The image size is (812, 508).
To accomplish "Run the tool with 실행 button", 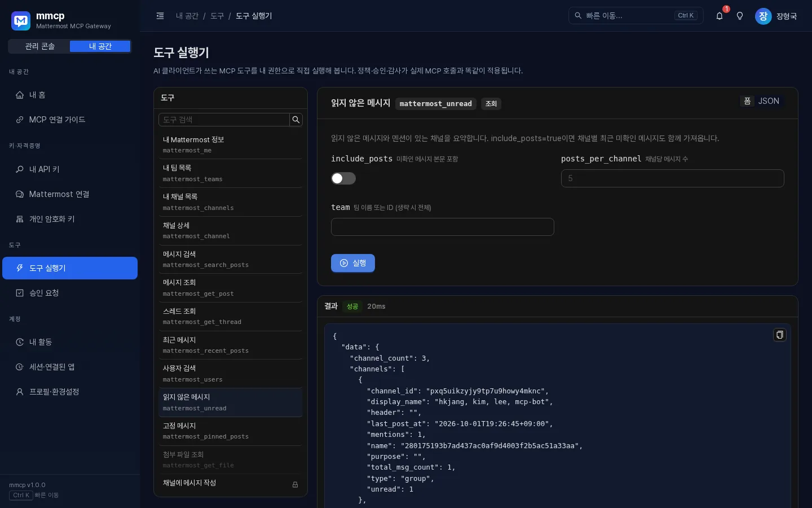I will click(x=353, y=263).
